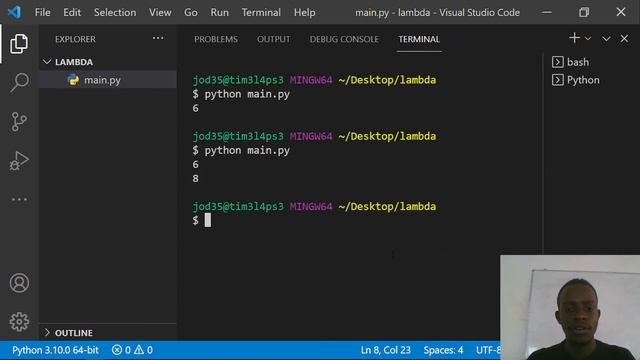Image resolution: width=640 pixels, height=360 pixels.
Task: Expand the OUTLINE section
Action: tap(108, 333)
